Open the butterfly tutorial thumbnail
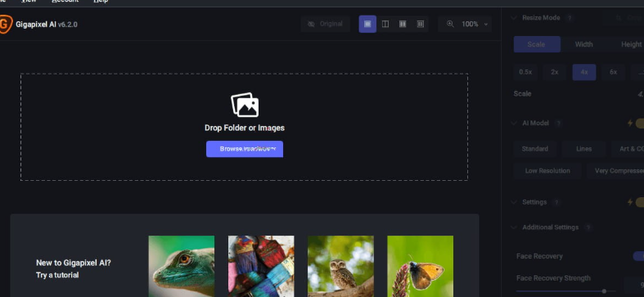644x297 pixels. coord(420,266)
